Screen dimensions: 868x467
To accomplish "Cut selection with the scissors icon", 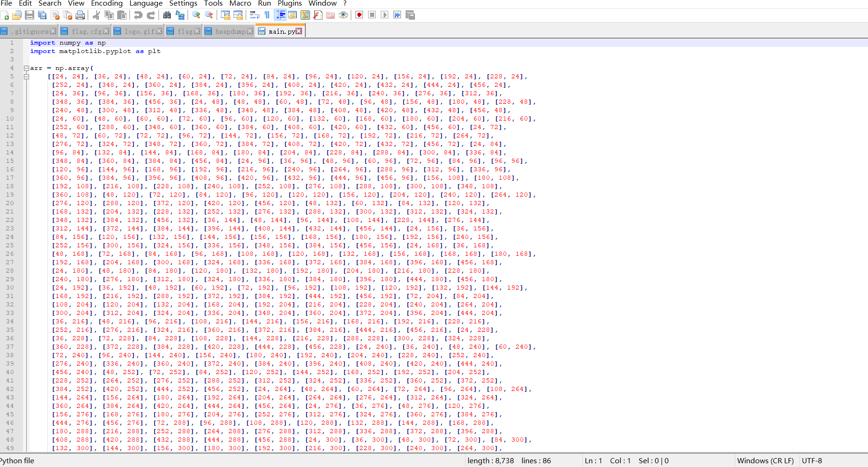I will pyautogui.click(x=97, y=15).
